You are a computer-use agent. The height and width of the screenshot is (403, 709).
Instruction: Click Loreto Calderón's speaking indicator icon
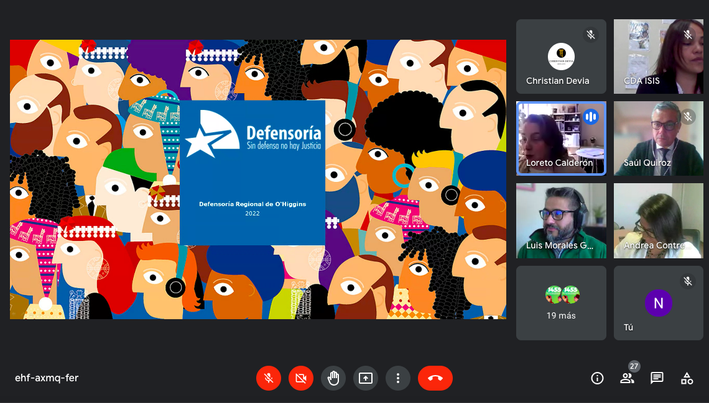pos(590,117)
